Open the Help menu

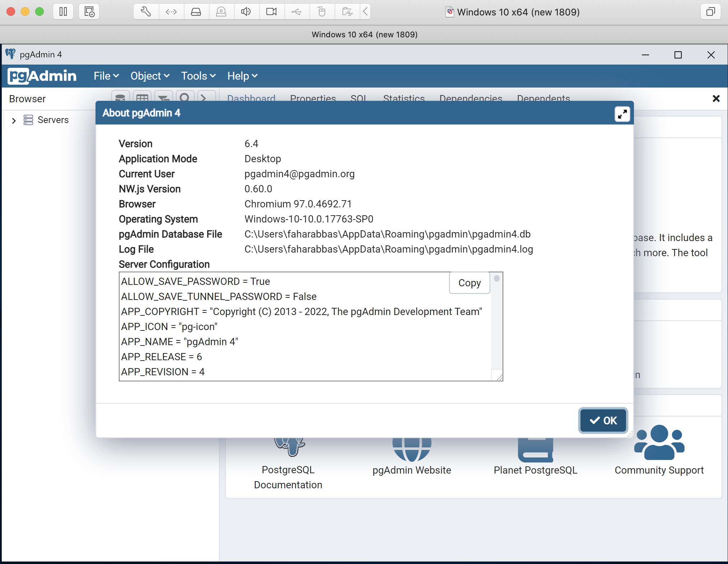[x=242, y=76]
